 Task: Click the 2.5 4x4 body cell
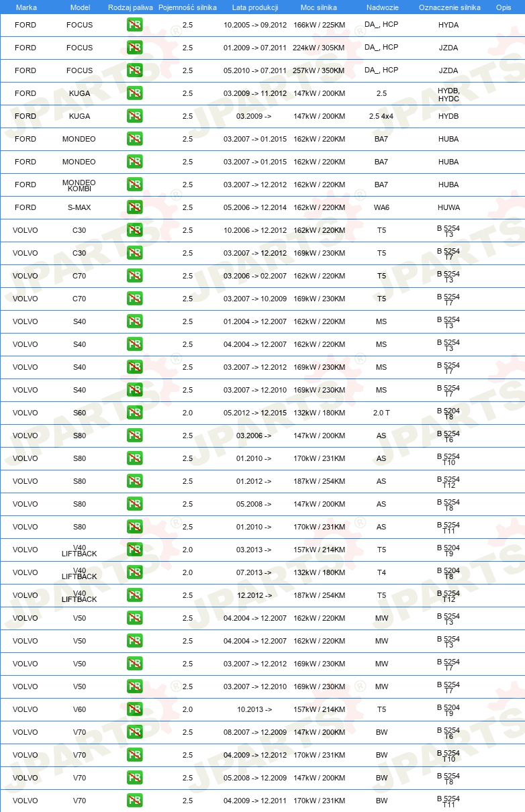381,116
